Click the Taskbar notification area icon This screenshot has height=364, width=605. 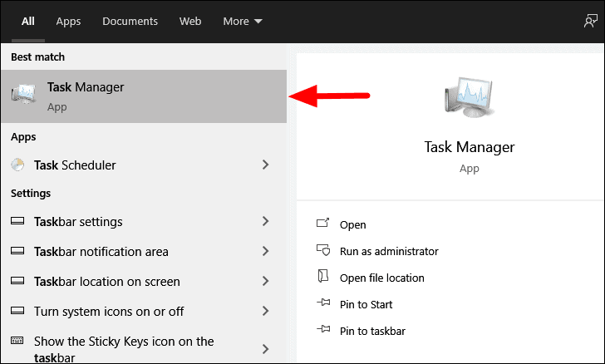pyautogui.click(x=17, y=251)
